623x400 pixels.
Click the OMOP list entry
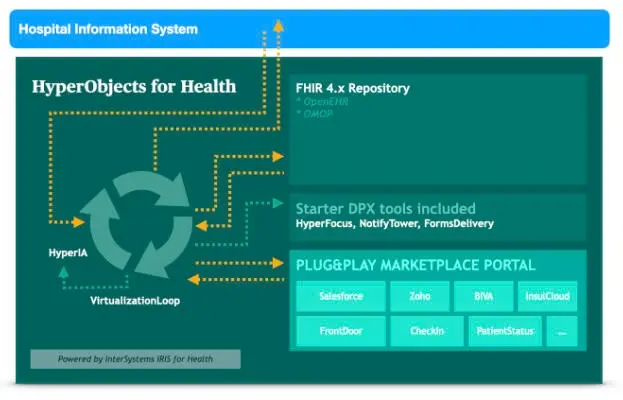315,114
